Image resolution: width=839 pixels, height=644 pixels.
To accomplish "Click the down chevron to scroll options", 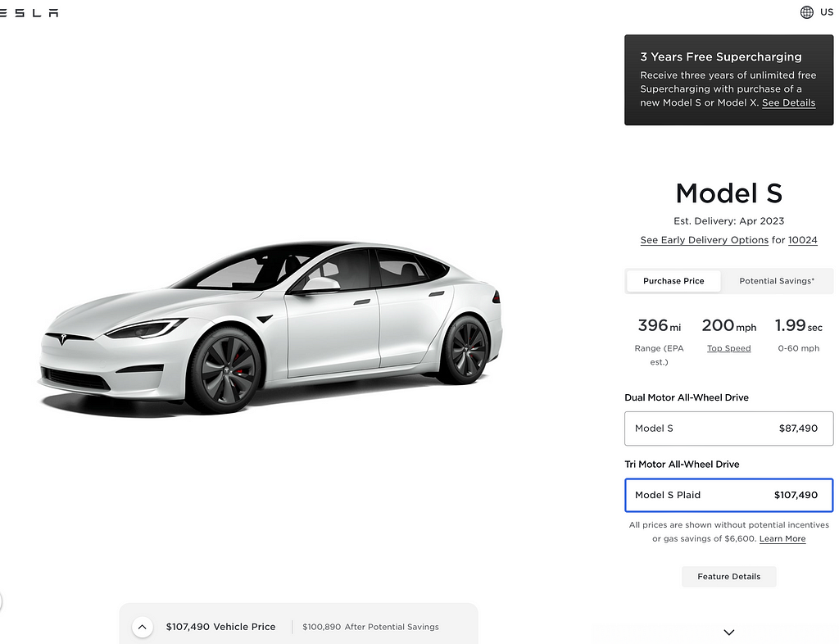I will point(728,632).
